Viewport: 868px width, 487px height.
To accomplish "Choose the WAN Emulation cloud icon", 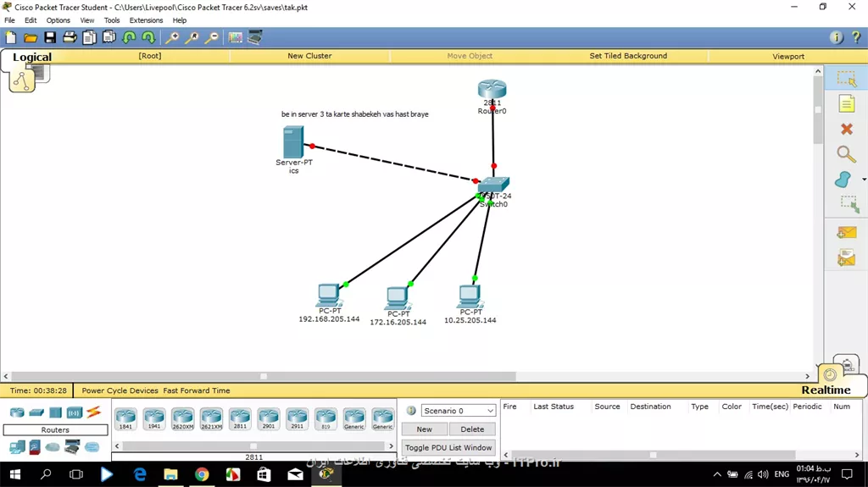I will point(53,446).
